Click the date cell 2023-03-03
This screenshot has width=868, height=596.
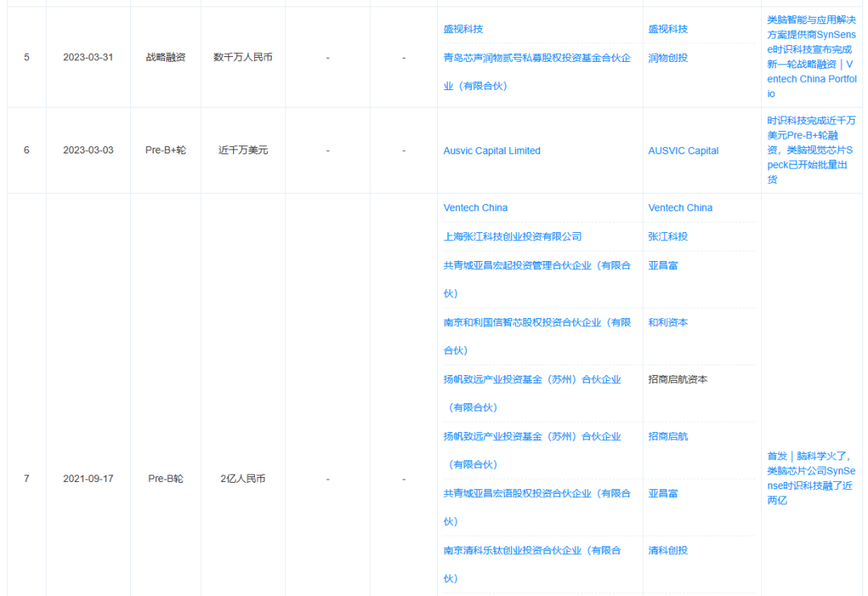88,150
